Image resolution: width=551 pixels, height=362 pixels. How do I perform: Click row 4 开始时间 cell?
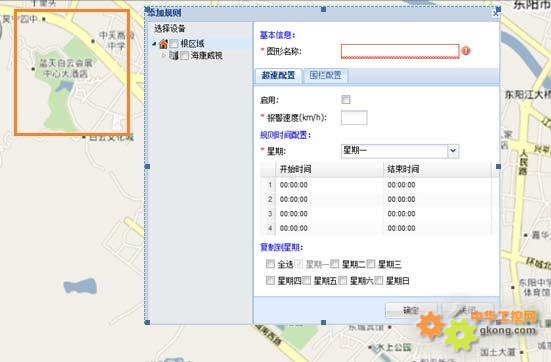[x=329, y=228]
